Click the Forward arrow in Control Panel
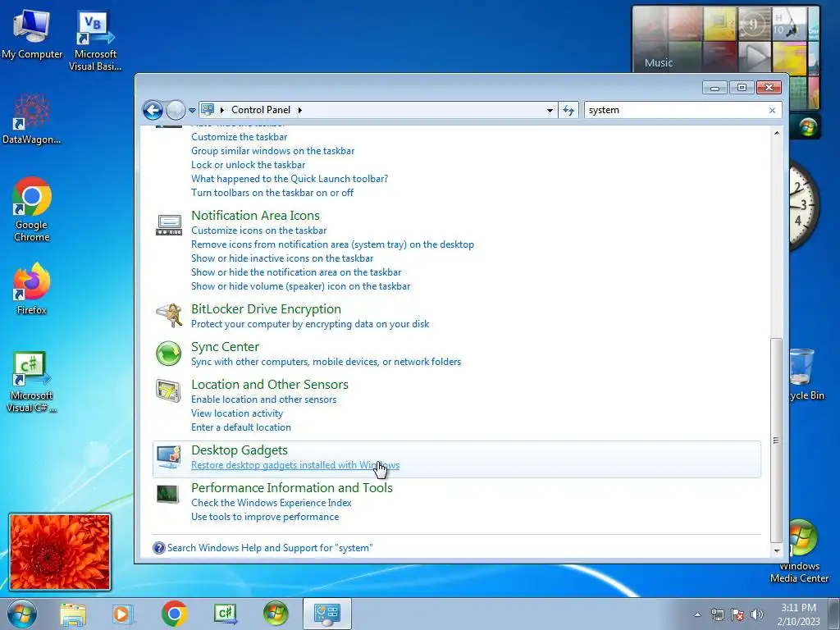The width and height of the screenshot is (840, 630). point(176,111)
